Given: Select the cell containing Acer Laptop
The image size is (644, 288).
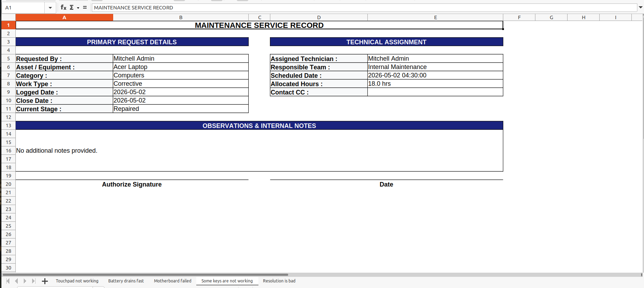Looking at the screenshot, I should pos(181,67).
